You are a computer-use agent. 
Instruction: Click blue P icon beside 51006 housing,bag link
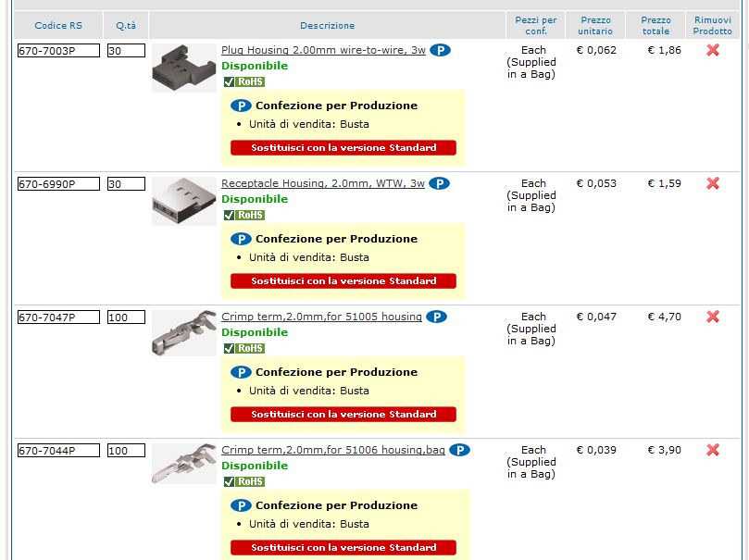pos(459,450)
